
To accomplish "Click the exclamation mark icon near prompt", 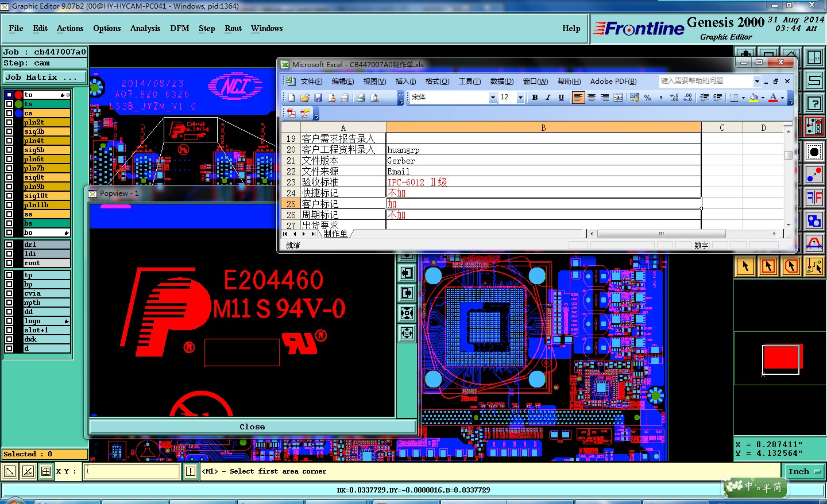I will point(191,472).
